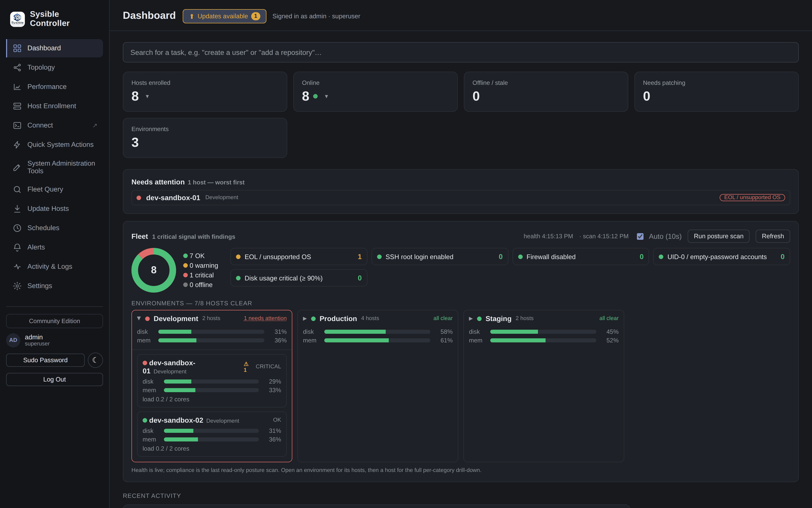Click the Offline / stale stat card
This screenshot has height=508, width=812.
click(x=546, y=92)
